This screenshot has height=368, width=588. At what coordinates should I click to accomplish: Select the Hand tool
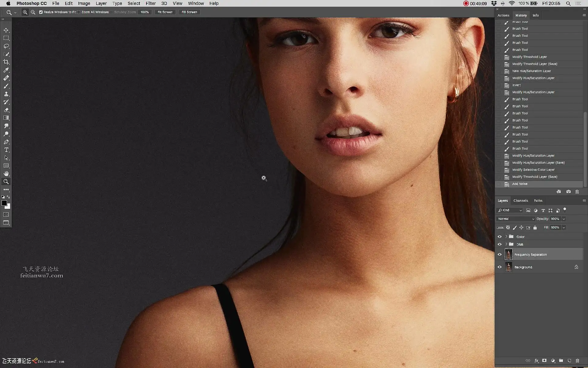(x=6, y=174)
